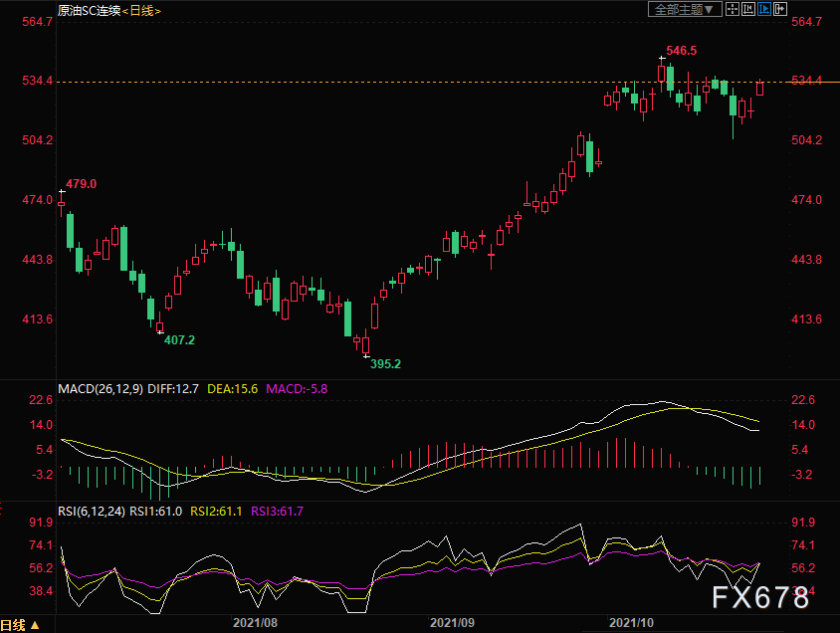Click the 413.6 price on the left axis
The height and width of the screenshot is (633, 840).
pyautogui.click(x=38, y=319)
